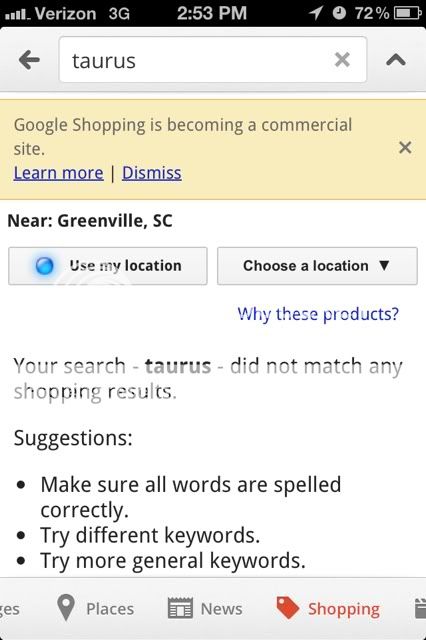Screen dimensions: 426x640
Task: Open the Learn more link
Action: 58,173
